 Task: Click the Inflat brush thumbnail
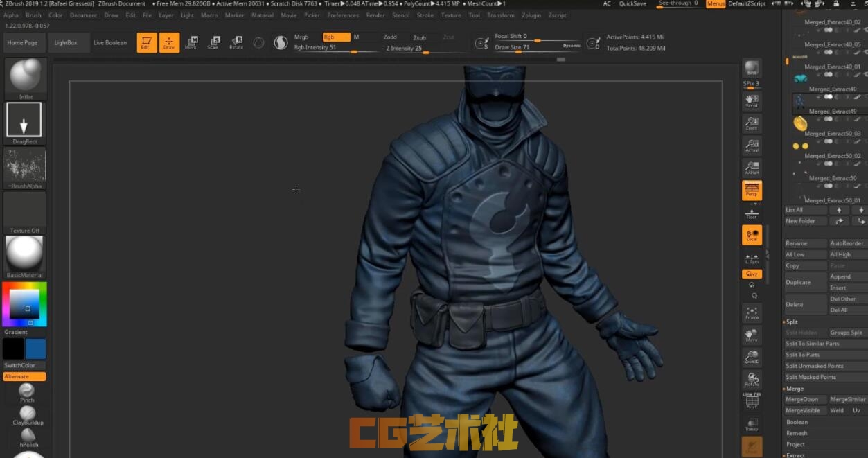point(25,78)
